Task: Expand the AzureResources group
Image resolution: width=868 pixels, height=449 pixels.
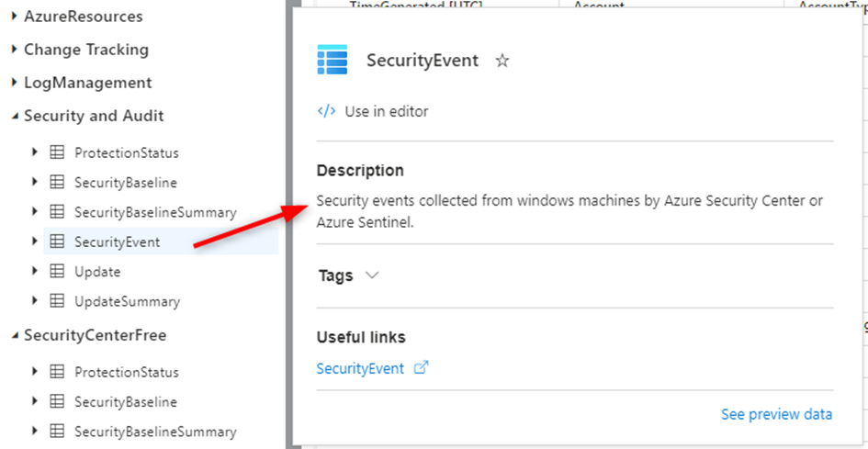Action: point(14,17)
